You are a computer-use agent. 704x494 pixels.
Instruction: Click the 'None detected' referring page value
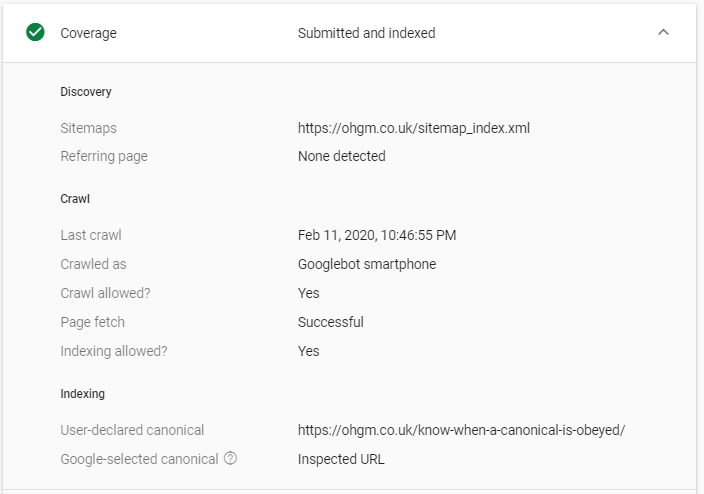342,156
